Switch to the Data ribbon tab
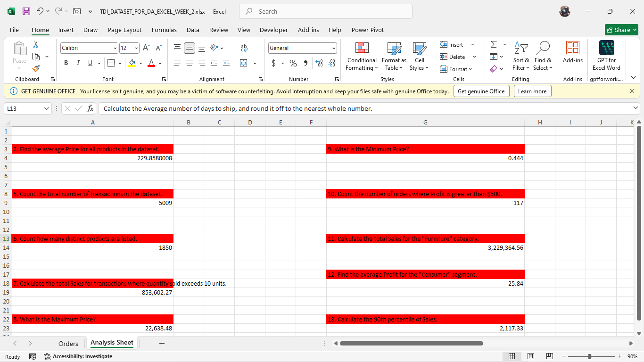Viewport: 644px width, 362px height. [x=193, y=30]
